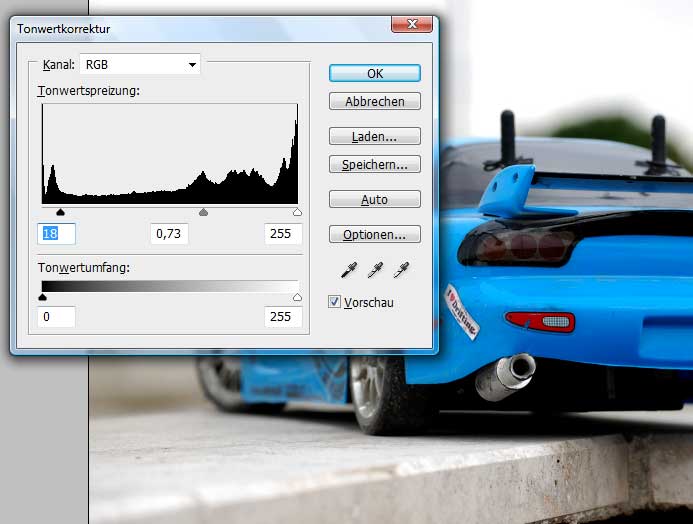The height and width of the screenshot is (524, 693).
Task: Apply Auto levels correction
Action: point(374,199)
